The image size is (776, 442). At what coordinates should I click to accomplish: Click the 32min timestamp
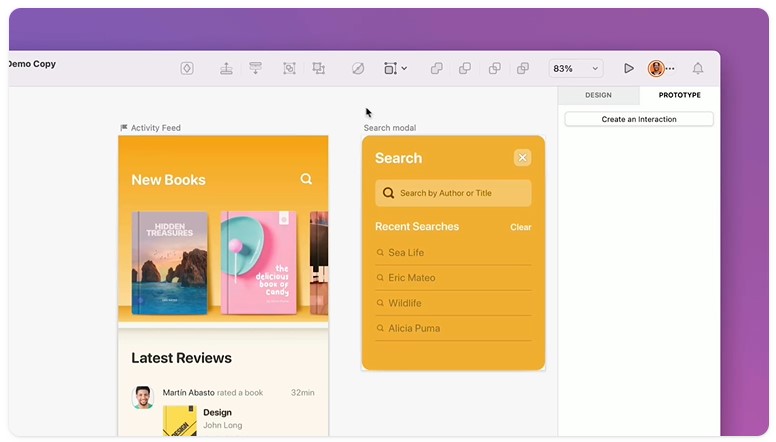click(x=302, y=393)
